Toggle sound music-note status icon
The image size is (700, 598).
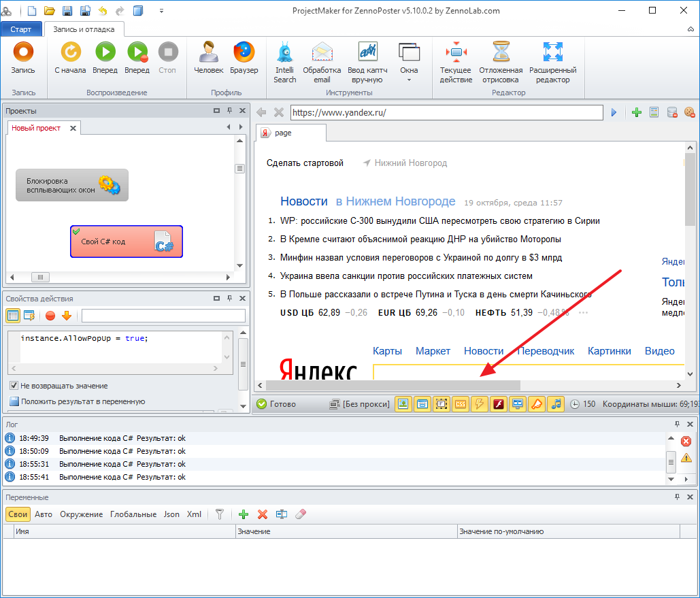point(556,404)
